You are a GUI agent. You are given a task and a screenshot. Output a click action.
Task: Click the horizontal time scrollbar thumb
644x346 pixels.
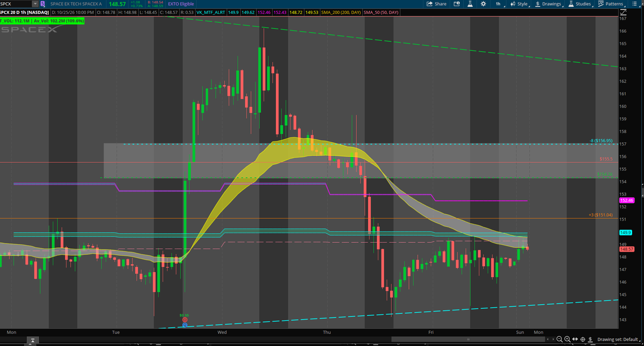click(x=467, y=340)
